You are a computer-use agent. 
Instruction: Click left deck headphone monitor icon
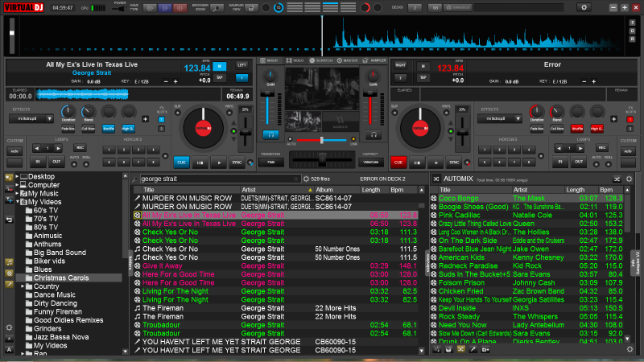270,135
